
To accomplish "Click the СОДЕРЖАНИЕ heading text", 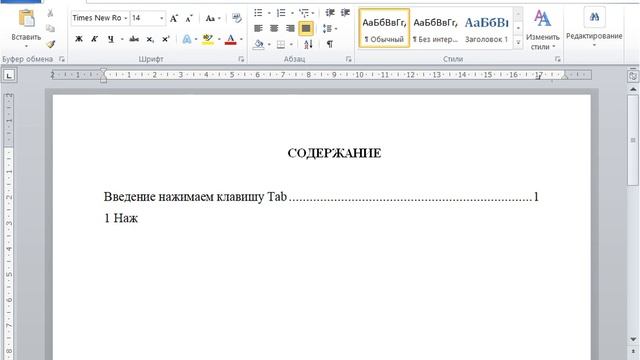I will click(x=334, y=153).
